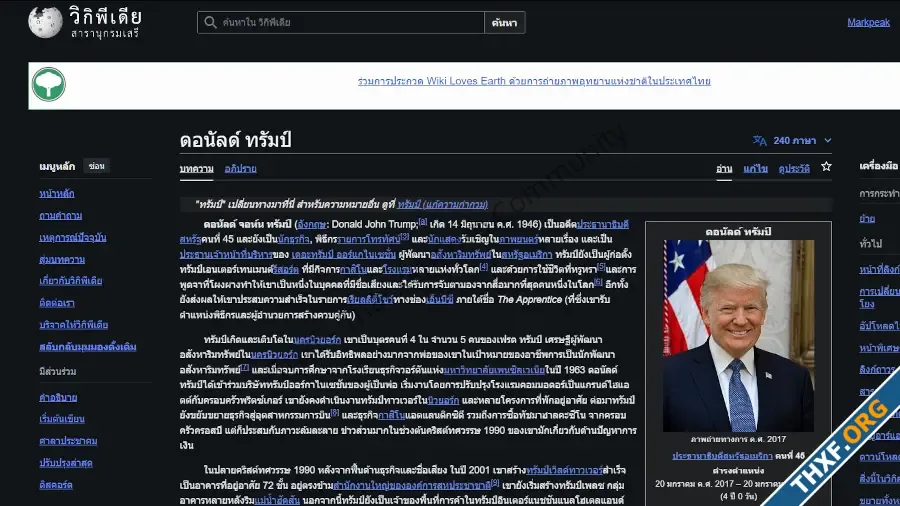
Task: Open เดอะทรัมป์ ออร์แกไนเซชัน link
Action: pos(343,254)
